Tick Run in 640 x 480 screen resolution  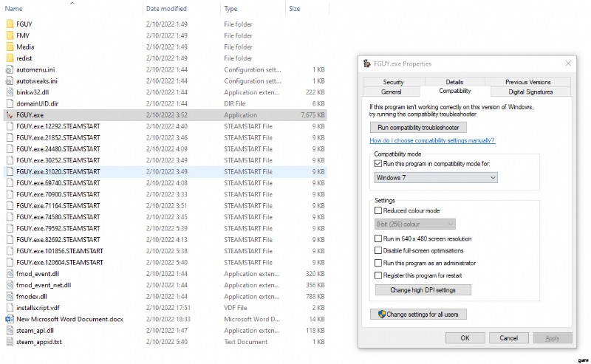tap(378, 238)
